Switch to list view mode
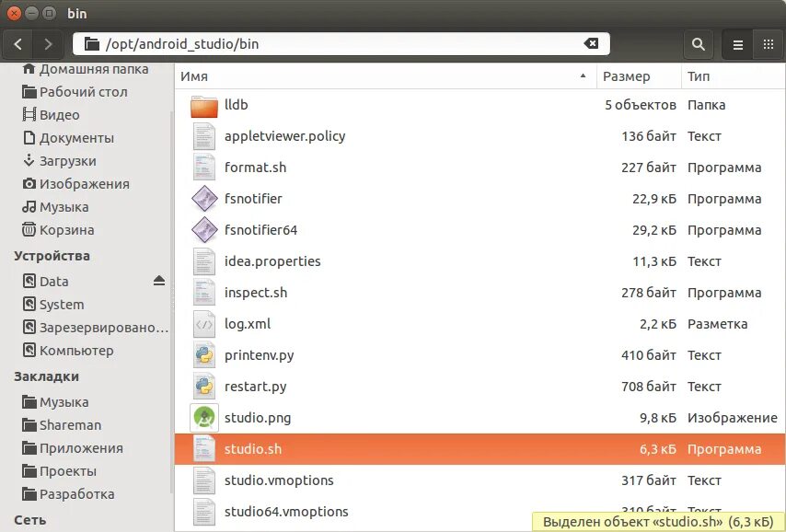This screenshot has width=786, height=532. coord(737,43)
